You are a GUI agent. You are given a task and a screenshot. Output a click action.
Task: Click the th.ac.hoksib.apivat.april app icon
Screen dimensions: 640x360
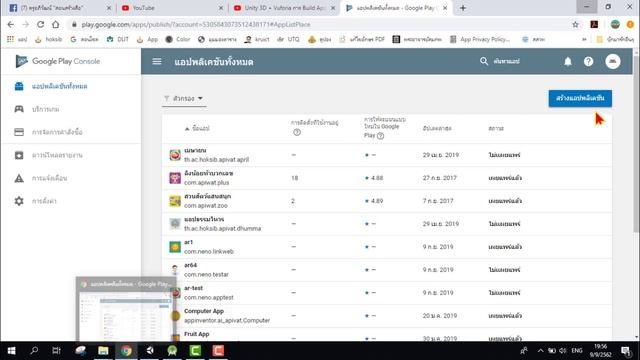175,155
